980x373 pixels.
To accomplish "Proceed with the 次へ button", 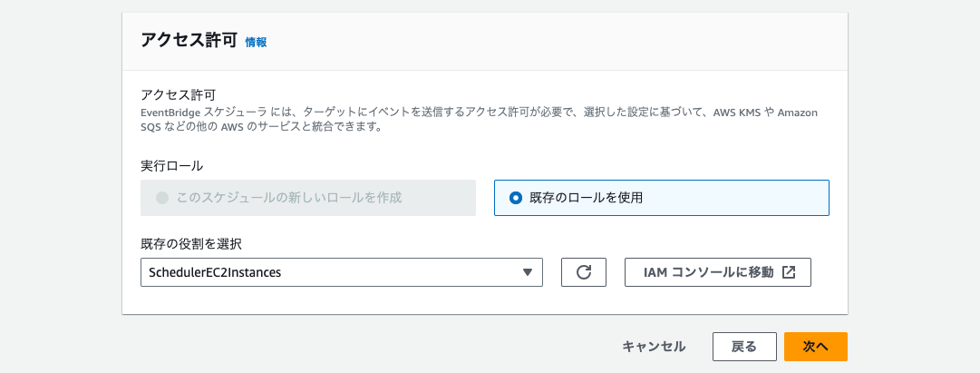I will coord(816,347).
